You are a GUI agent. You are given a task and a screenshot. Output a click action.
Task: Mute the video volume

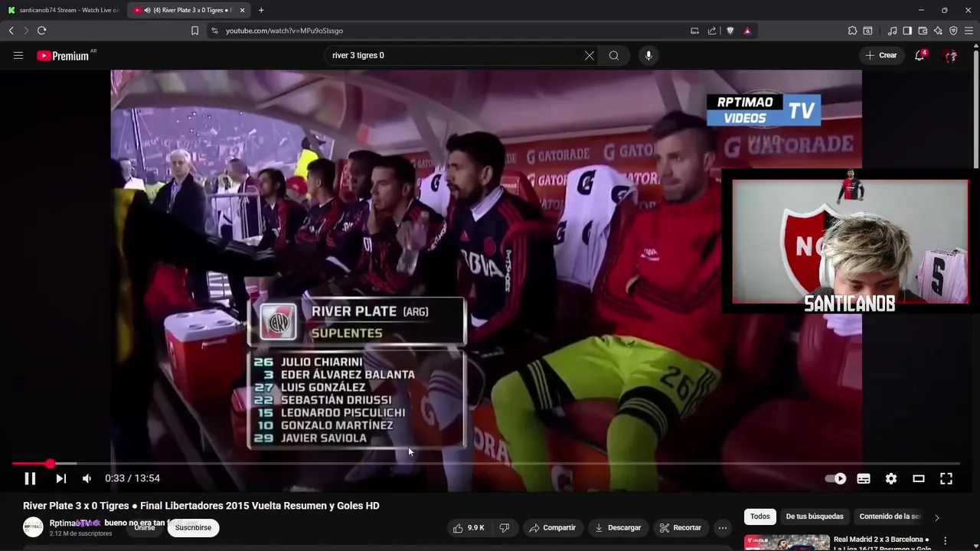point(87,478)
